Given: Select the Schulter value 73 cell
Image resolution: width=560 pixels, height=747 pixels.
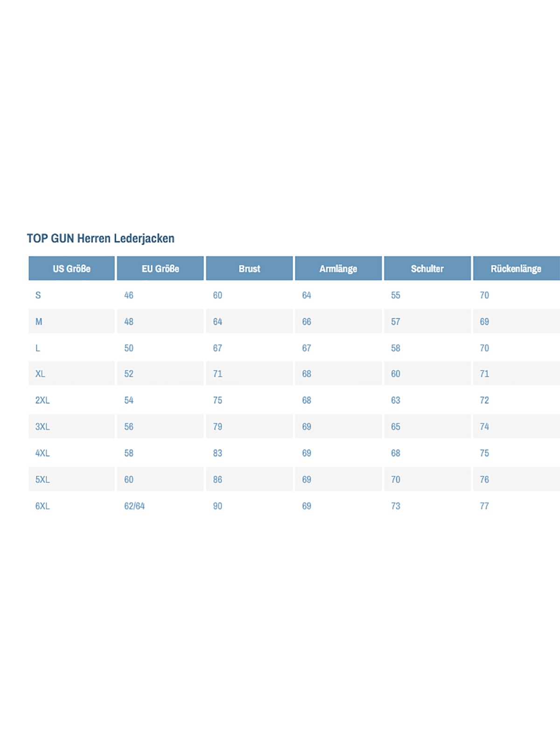Looking at the screenshot, I should (396, 506).
